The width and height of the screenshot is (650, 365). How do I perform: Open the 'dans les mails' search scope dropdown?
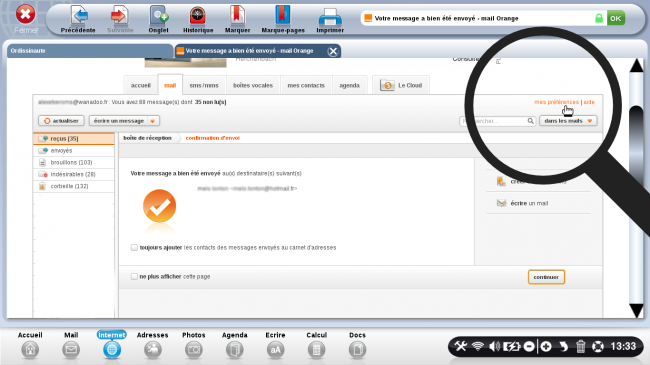coord(568,121)
